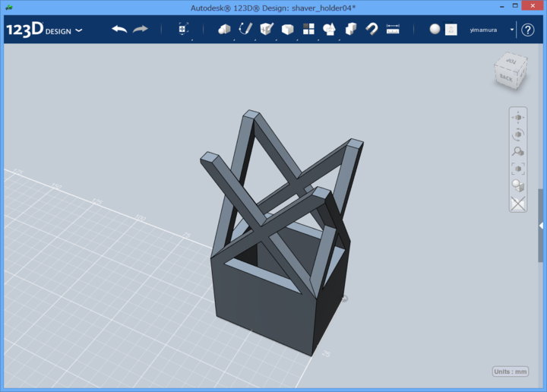
Task: Open the Combine tools menu
Action: tap(350, 30)
